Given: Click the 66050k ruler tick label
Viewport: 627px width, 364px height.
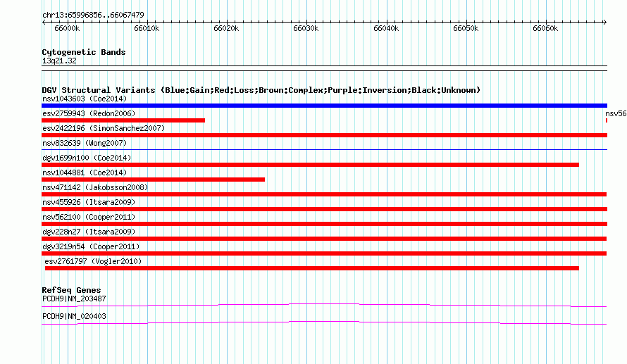Looking at the screenshot, I should (x=466, y=28).
